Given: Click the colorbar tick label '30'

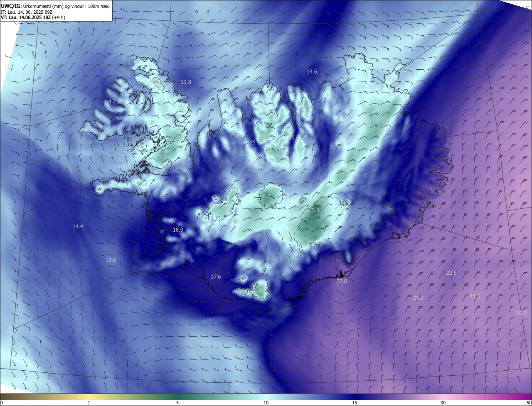Looking at the screenshot, I should 443,403.
